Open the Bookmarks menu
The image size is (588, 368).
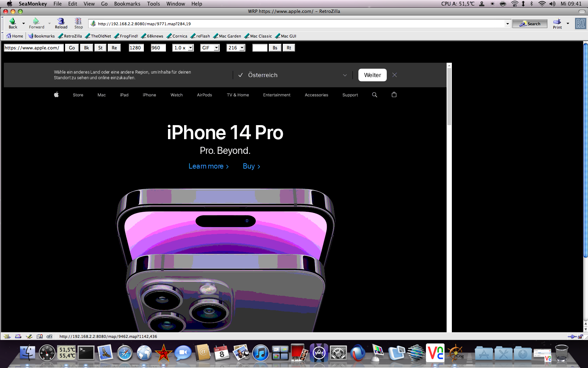pyautogui.click(x=127, y=4)
